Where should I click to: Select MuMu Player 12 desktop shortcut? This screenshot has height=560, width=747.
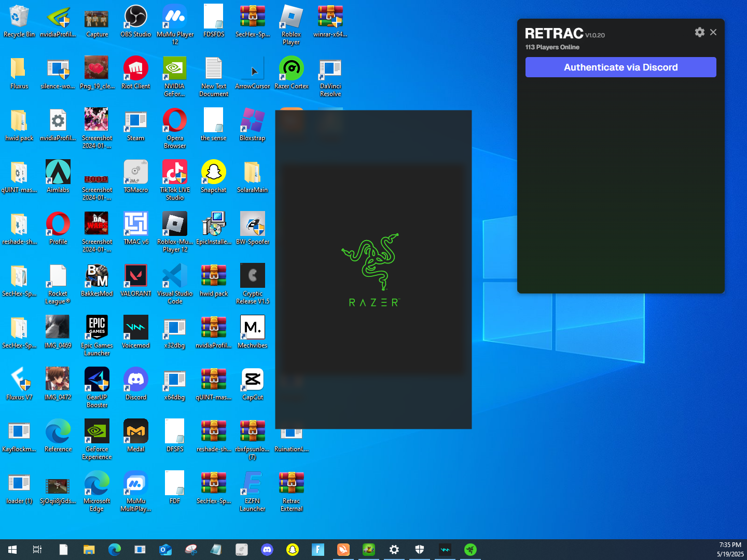pos(175,25)
